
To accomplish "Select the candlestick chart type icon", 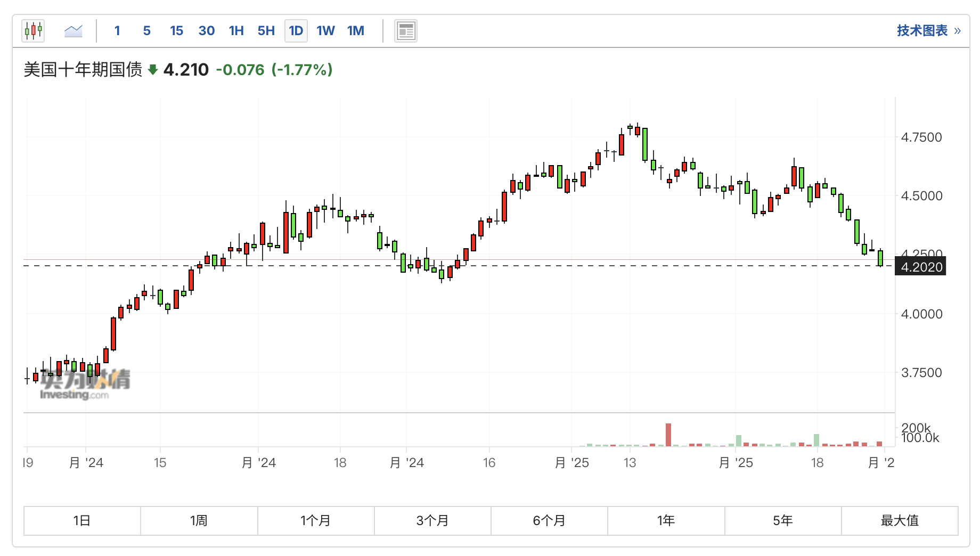I will tap(33, 31).
